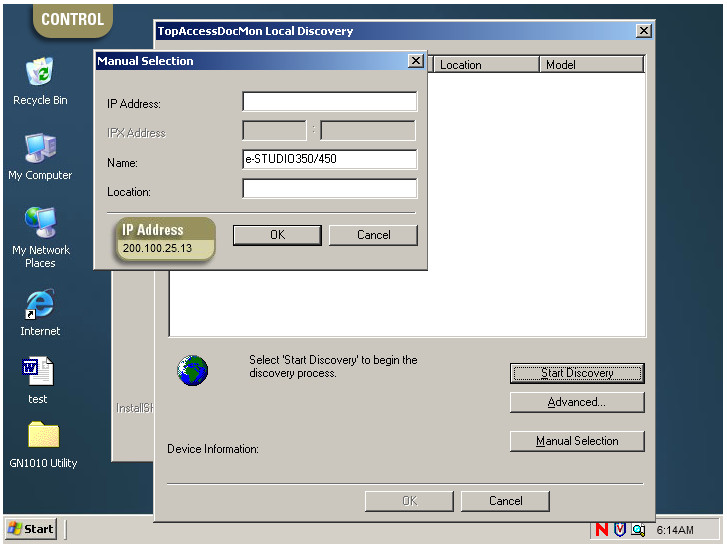Click the Location input field
The height and width of the screenshot is (549, 727).
point(330,189)
